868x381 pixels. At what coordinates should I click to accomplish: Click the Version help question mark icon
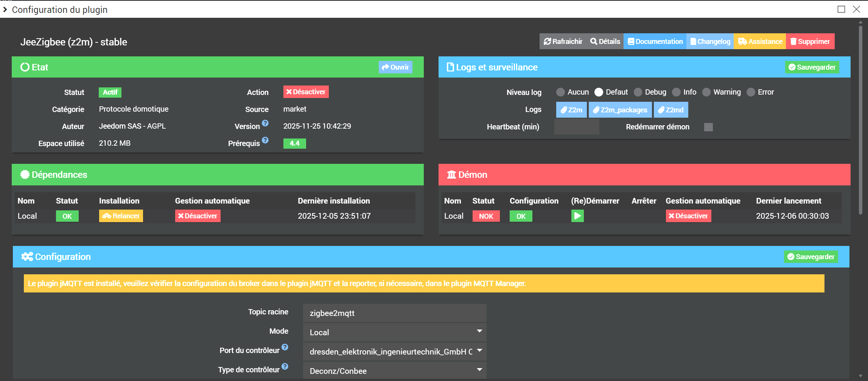click(265, 123)
